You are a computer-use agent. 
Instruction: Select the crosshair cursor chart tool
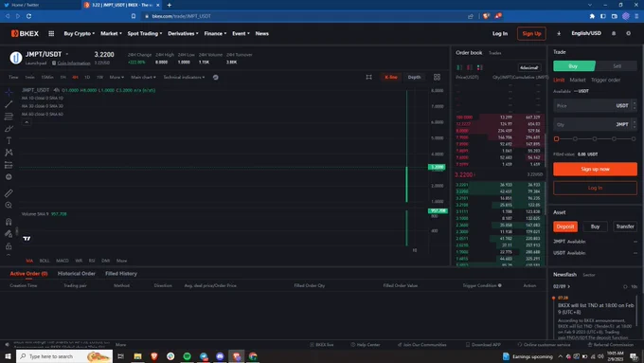coord(9,92)
